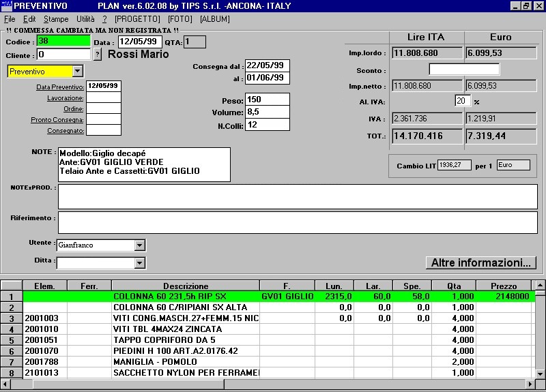Screen dimensions: 546x392
Task: Click the Lun. column header
Action: pyautogui.click(x=334, y=286)
